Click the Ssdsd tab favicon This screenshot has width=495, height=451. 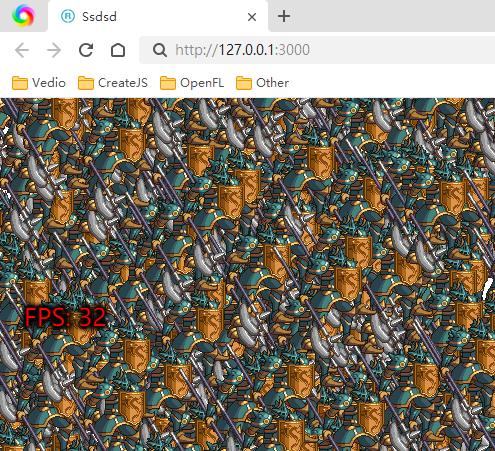point(68,16)
